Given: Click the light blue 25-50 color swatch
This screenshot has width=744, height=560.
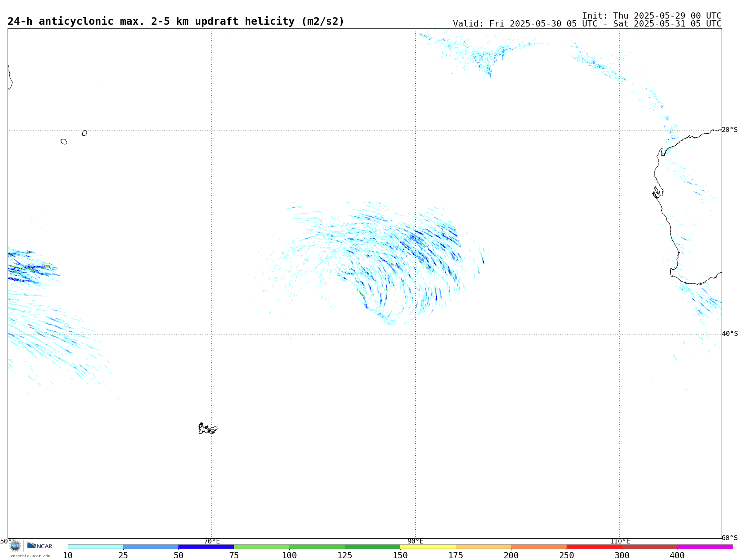Looking at the screenshot, I should [x=151, y=547].
